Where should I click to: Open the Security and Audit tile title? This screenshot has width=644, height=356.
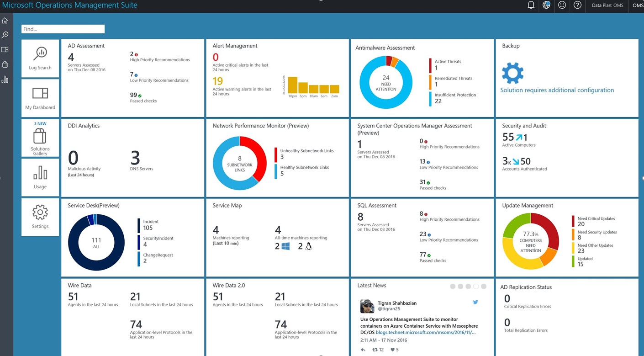coord(524,126)
